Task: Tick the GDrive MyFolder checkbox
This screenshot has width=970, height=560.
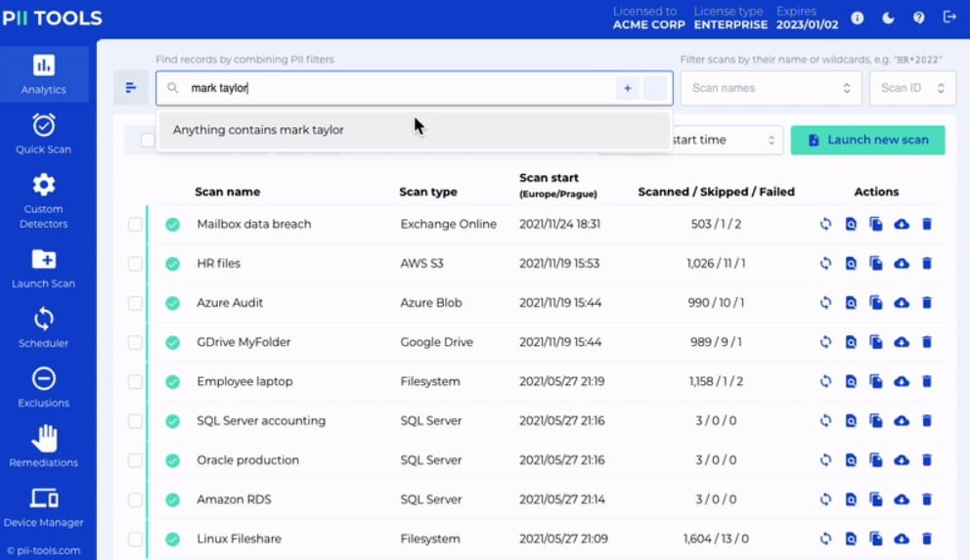Action: coord(135,342)
